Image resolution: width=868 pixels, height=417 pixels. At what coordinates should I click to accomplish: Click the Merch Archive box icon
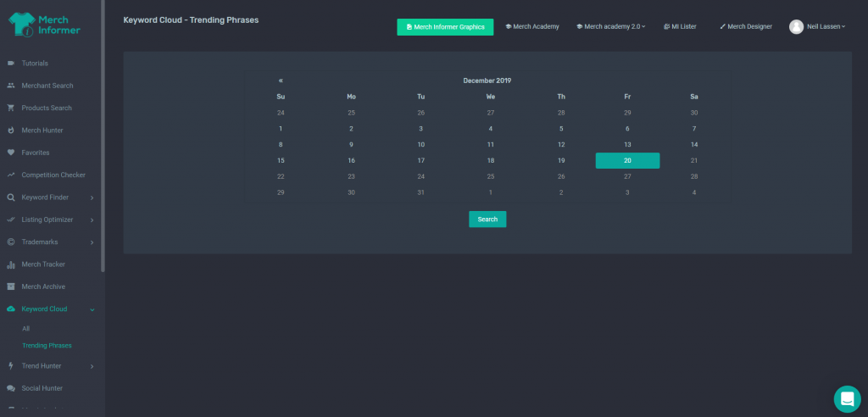coord(10,286)
